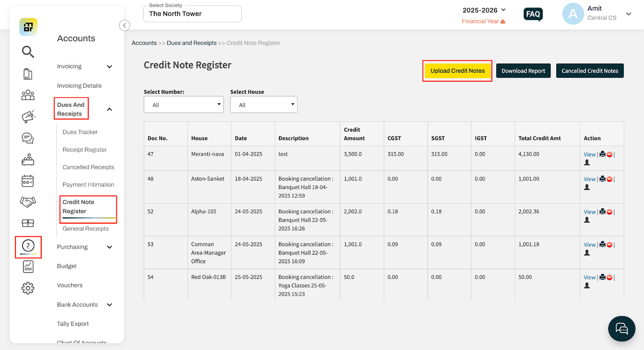Click the person icon for Doc 52
Viewport: 644px width, 350px height.
coord(587,220)
